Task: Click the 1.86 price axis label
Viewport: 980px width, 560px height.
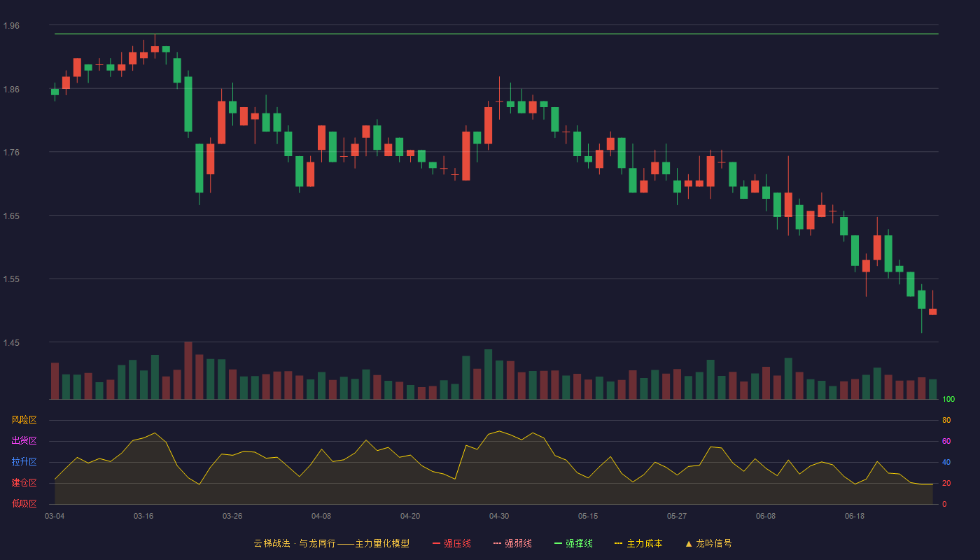Action: [x=11, y=90]
